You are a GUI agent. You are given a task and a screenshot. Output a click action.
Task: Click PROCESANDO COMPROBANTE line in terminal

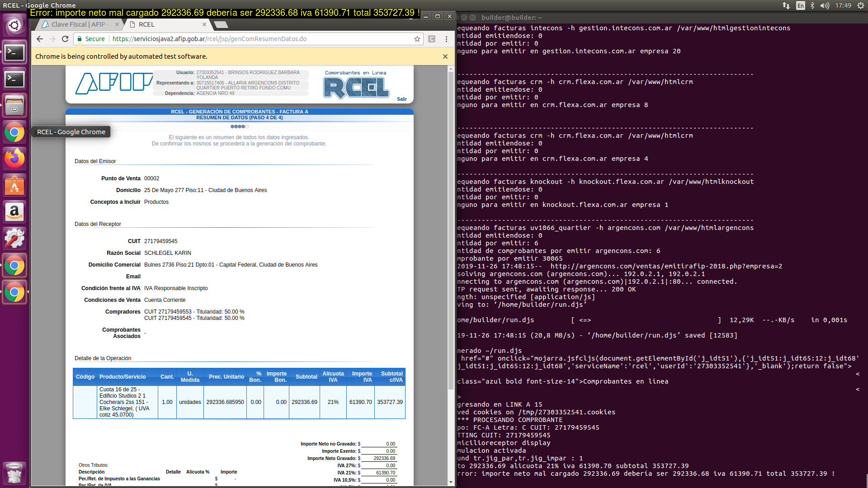click(x=510, y=420)
